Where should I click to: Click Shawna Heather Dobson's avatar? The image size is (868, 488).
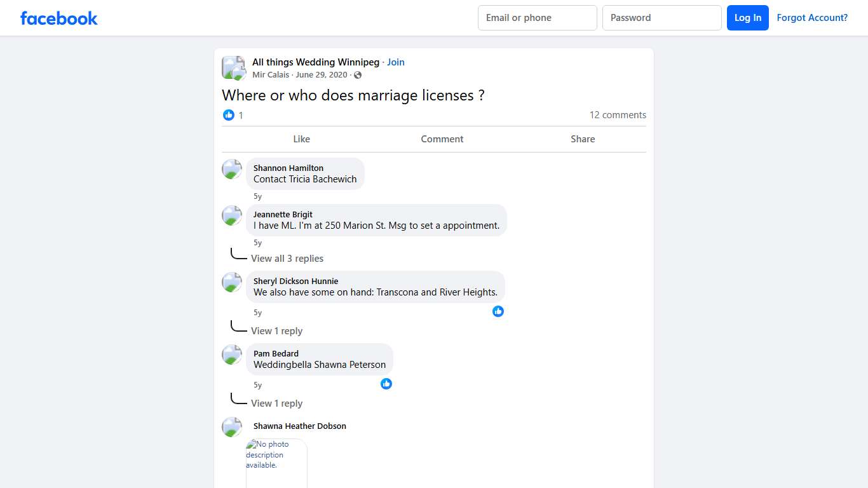[x=232, y=427]
